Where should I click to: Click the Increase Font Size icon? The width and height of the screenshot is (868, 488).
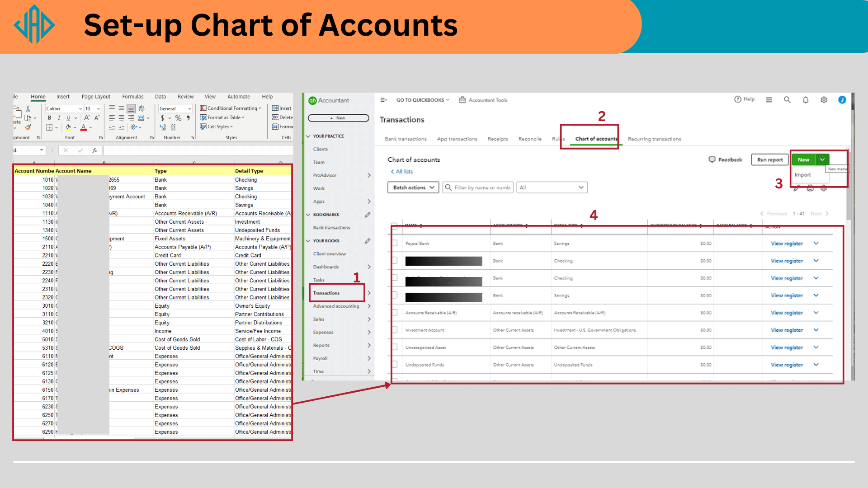click(x=87, y=118)
